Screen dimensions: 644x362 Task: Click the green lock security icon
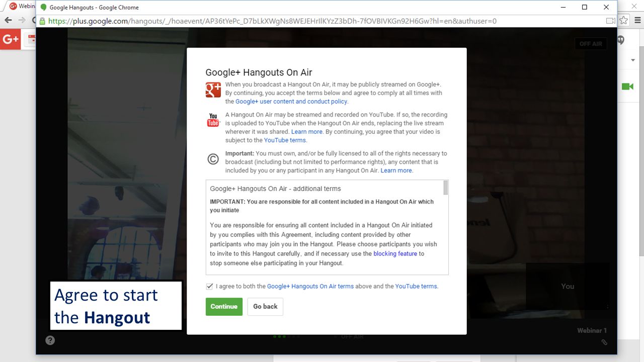coord(42,21)
